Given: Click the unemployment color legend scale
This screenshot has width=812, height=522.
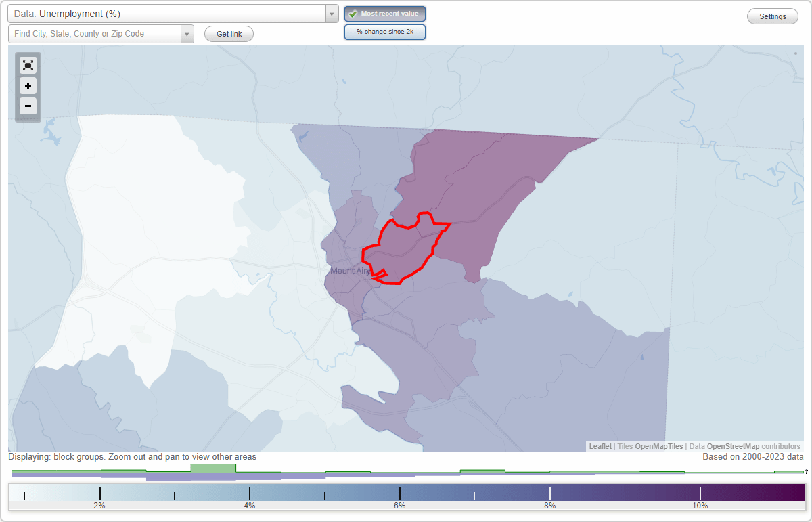Looking at the screenshot, I should pyautogui.click(x=406, y=495).
